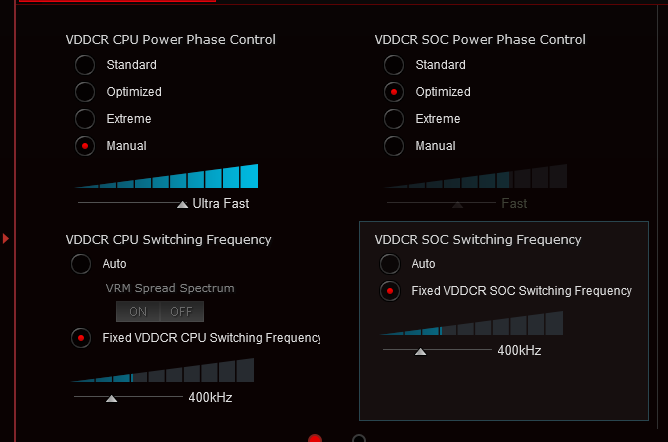Expand the side panel using left-edge red arrow
Image resolution: width=668 pixels, height=442 pixels.
tap(6, 238)
